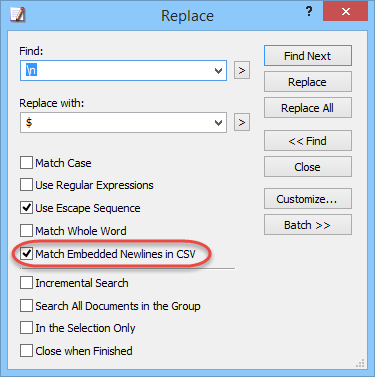Click the question mark help icon

coord(309,12)
